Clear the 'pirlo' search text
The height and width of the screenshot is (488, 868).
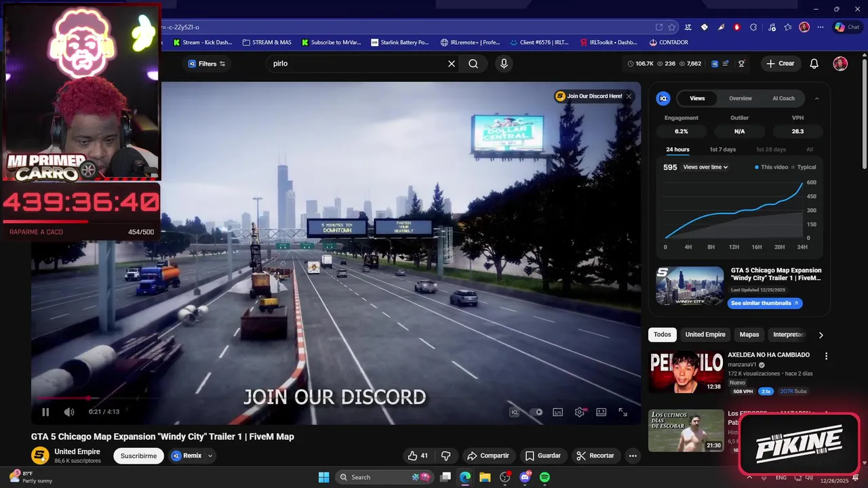(452, 64)
